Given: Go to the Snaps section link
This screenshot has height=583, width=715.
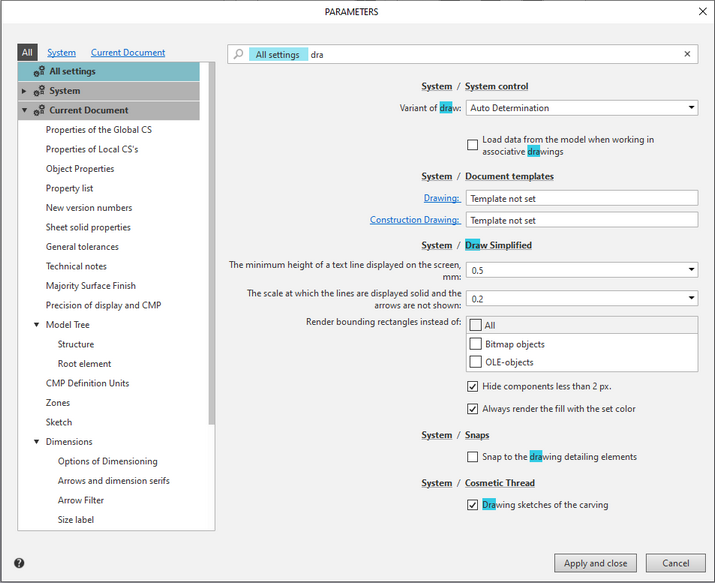Looking at the screenshot, I should point(477,435).
